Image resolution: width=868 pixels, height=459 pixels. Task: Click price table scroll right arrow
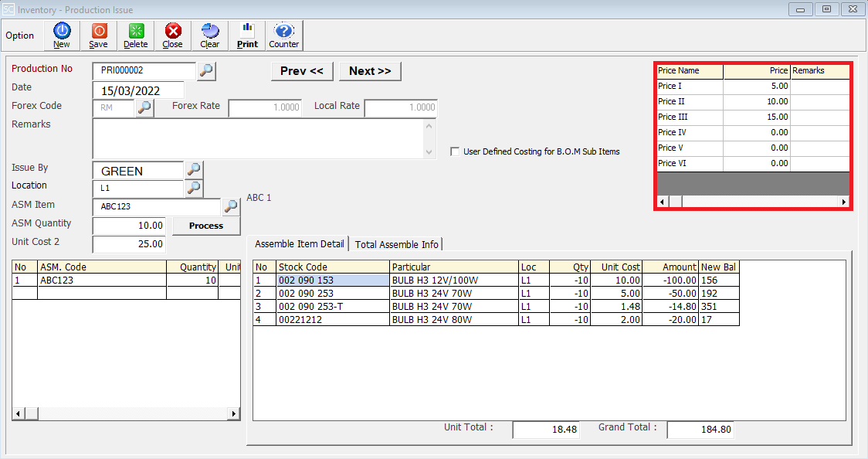[843, 202]
